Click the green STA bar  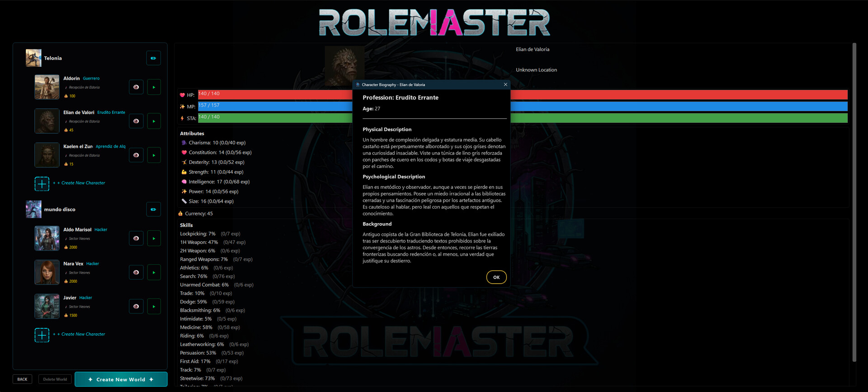click(x=523, y=118)
